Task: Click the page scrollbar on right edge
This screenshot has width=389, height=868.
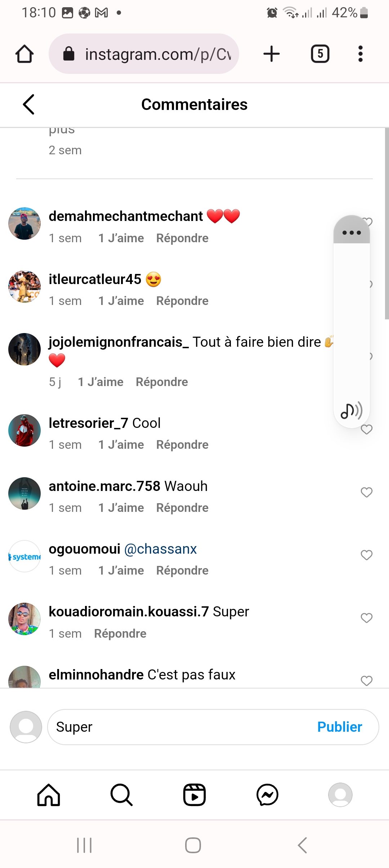Action: coord(386,223)
